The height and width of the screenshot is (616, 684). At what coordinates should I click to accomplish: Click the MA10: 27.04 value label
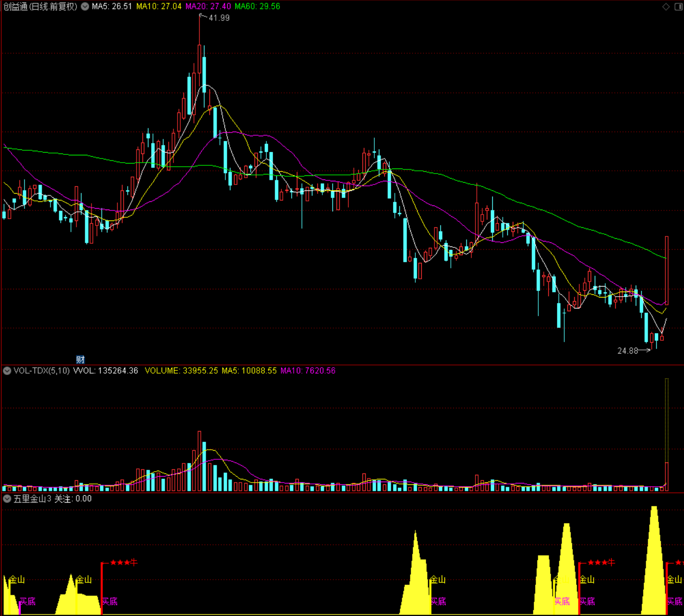159,6
